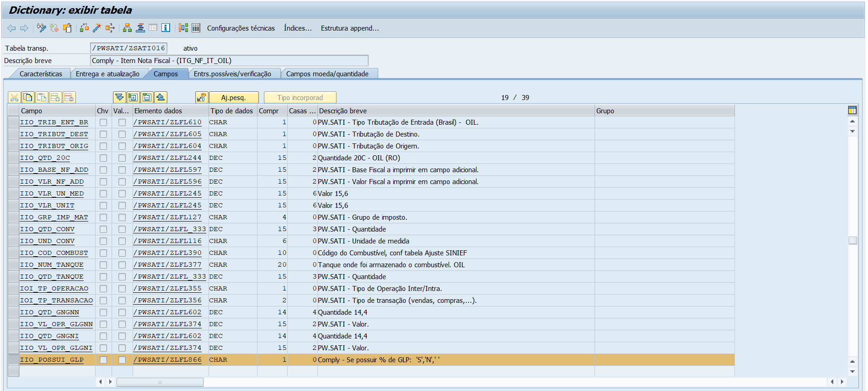
Task: Toggle Chv checkbox for IIO_POSSUI_GLP row
Action: tap(103, 360)
